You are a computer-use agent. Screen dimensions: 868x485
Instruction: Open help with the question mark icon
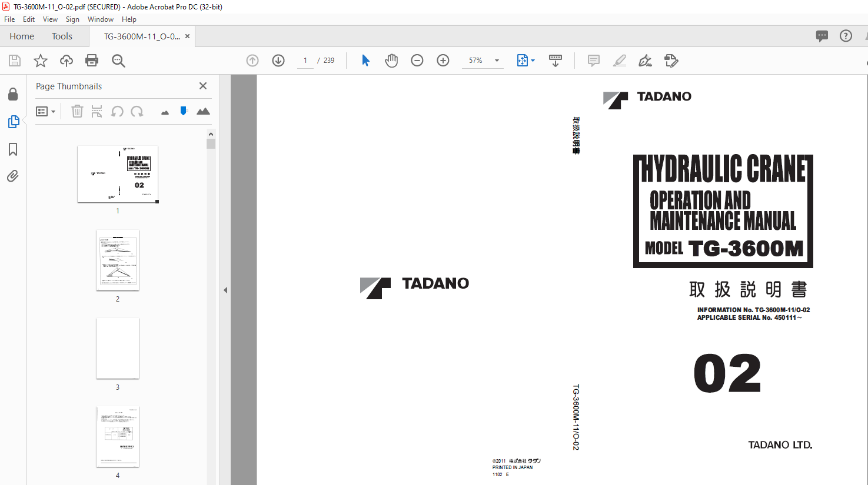846,36
